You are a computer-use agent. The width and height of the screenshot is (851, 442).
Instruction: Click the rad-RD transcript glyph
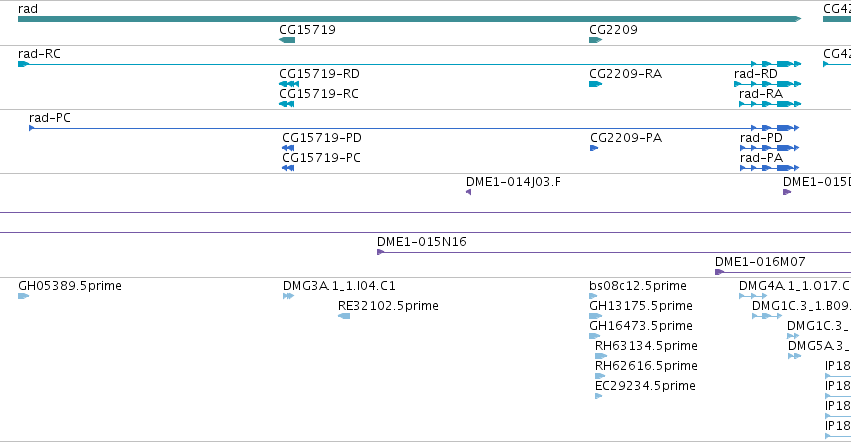tap(767, 84)
